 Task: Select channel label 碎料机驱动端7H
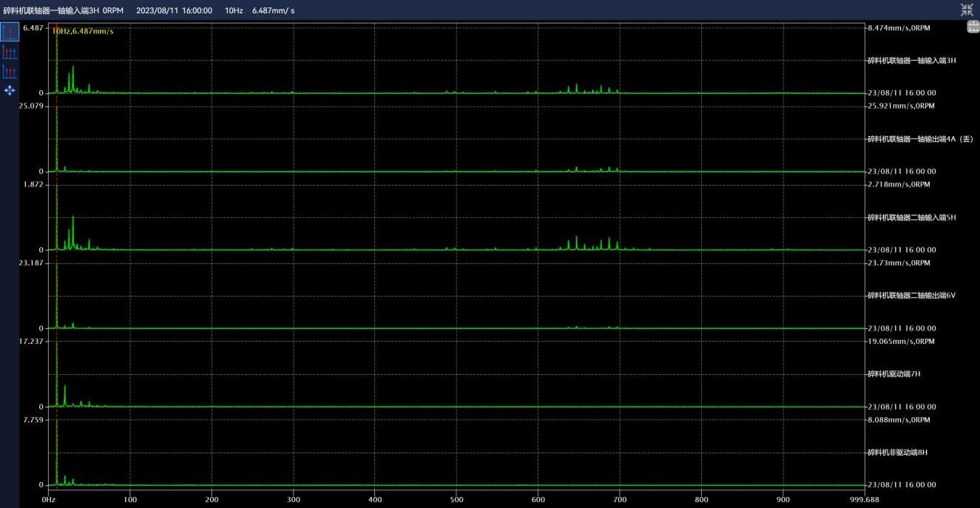pyautogui.click(x=893, y=374)
